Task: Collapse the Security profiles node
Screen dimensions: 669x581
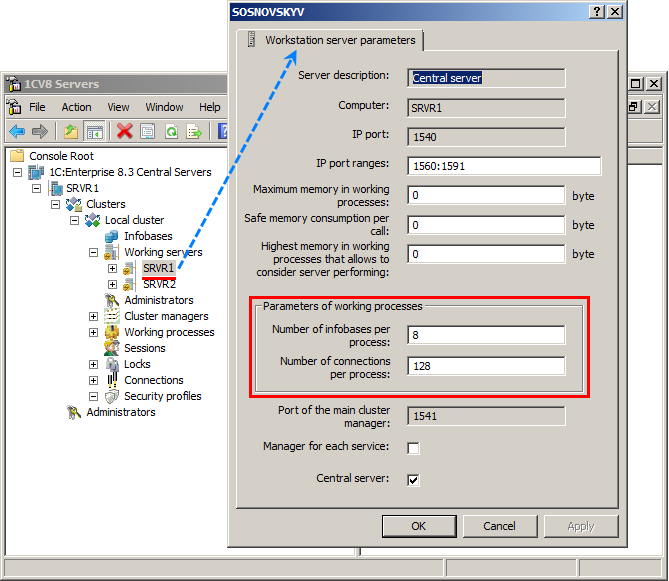Action: (93, 396)
